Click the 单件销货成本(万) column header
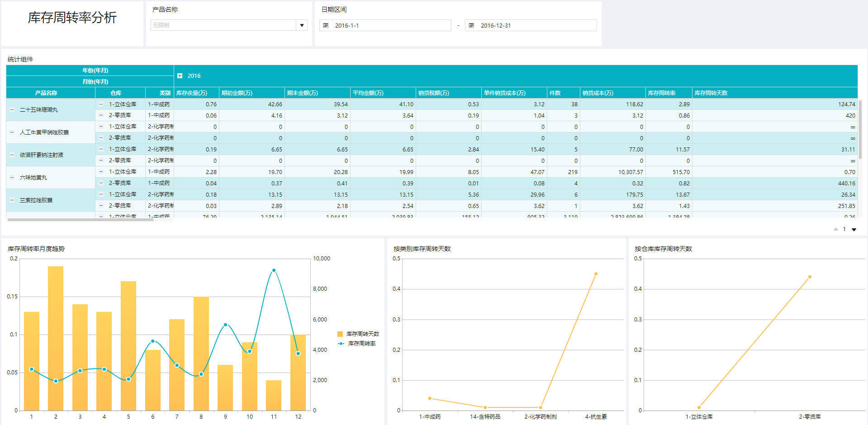 (514, 93)
